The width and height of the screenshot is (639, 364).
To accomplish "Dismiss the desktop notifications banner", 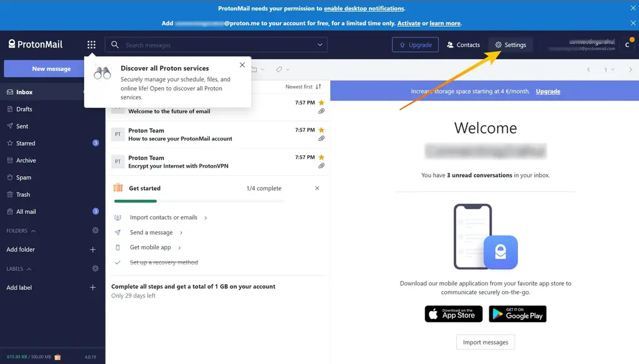I will click(x=633, y=8).
